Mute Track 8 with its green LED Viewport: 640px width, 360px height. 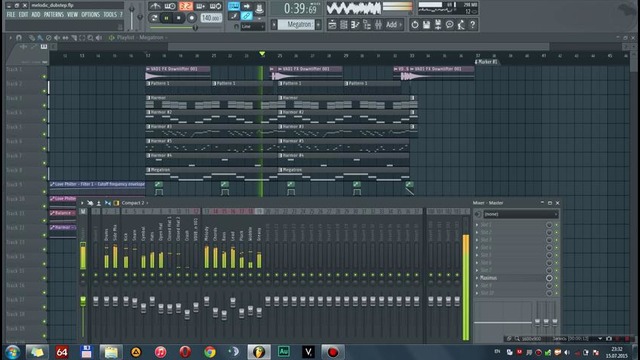(x=44, y=177)
